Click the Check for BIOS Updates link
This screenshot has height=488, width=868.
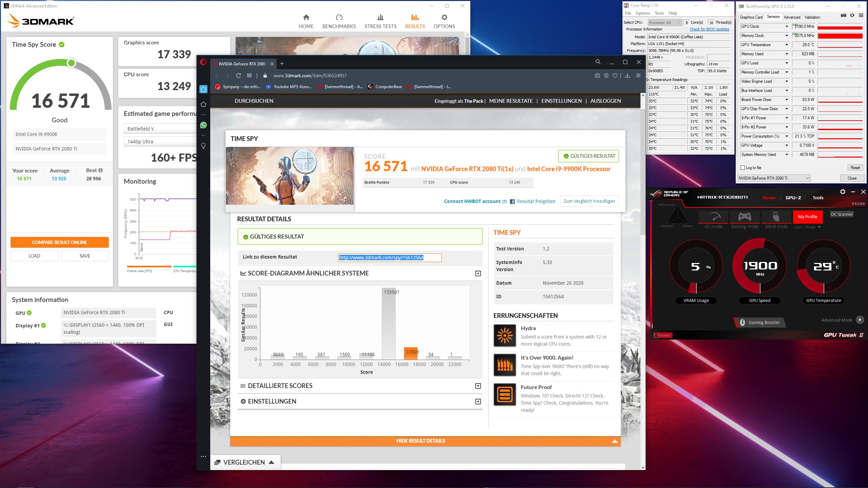[709, 29]
